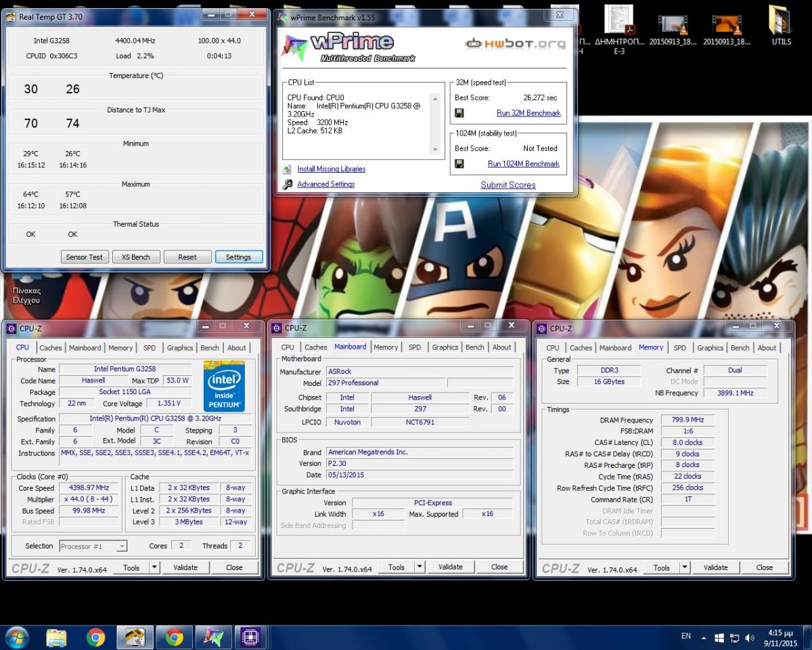This screenshot has height=650, width=812.
Task: Click the Z97 Professional model field
Action: (x=386, y=383)
